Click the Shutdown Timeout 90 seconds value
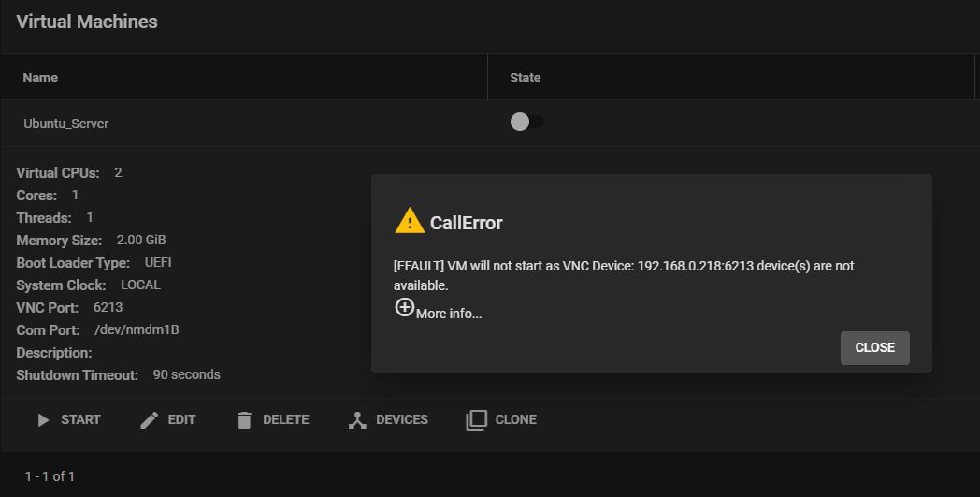The height and width of the screenshot is (497, 980). tap(187, 374)
